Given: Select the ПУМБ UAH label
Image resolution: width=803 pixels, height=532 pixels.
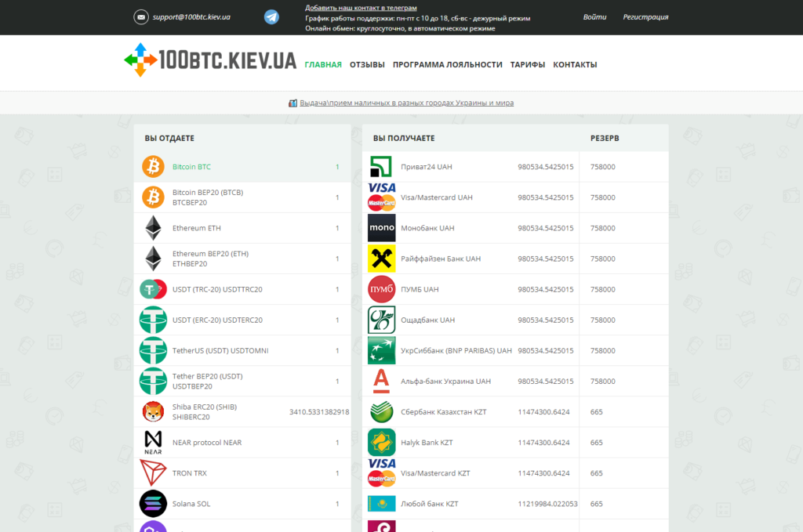Looking at the screenshot, I should 420,290.
